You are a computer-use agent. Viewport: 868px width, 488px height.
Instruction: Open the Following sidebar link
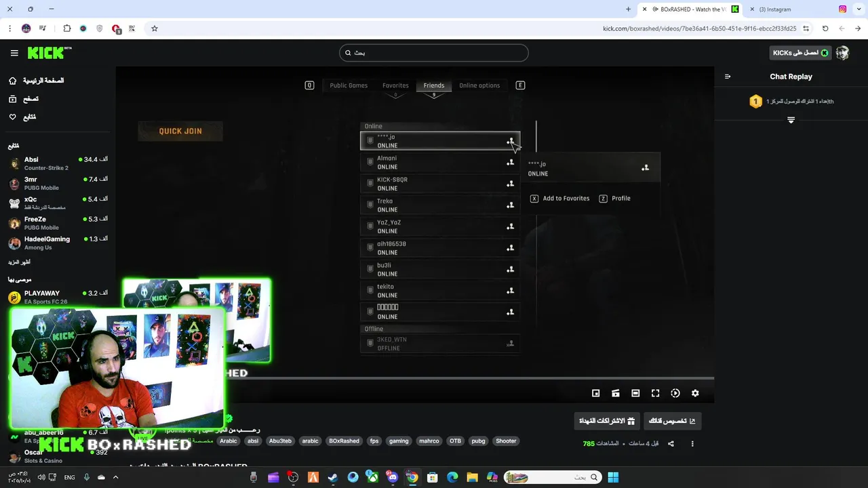point(22,117)
